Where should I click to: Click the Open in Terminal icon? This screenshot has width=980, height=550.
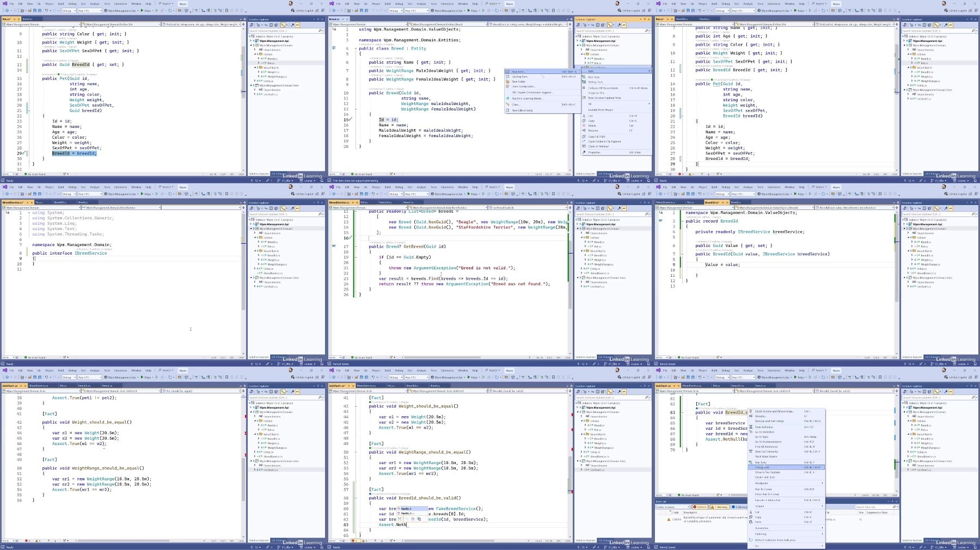tap(584, 146)
